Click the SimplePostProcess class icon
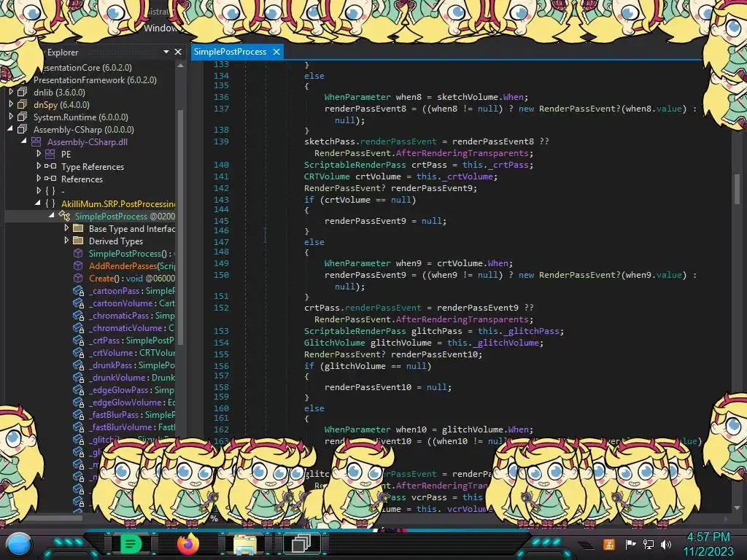747x560 pixels. click(x=64, y=216)
